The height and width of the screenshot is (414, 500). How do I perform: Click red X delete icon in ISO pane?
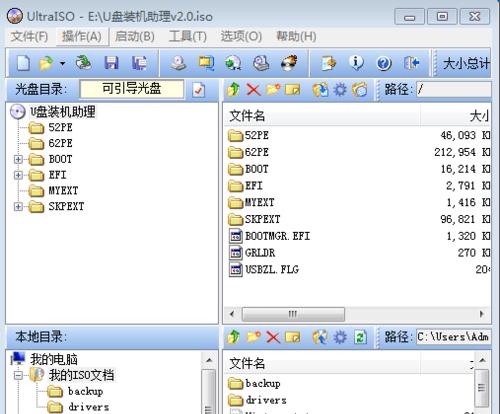point(253,89)
